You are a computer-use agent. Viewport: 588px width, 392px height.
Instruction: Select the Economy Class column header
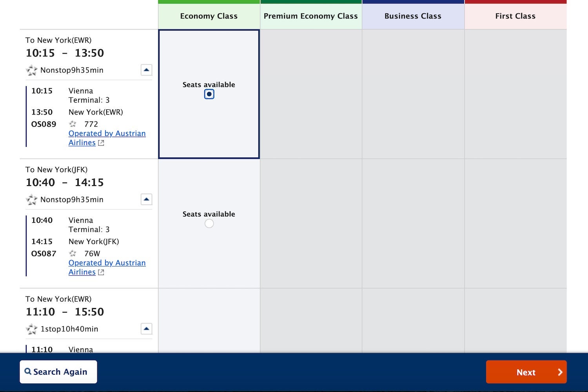click(x=209, y=16)
